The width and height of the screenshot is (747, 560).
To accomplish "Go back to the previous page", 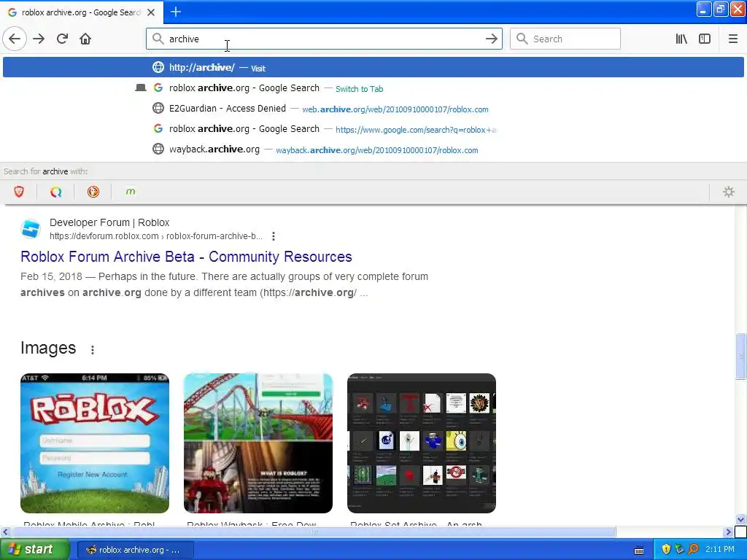I will click(15, 39).
